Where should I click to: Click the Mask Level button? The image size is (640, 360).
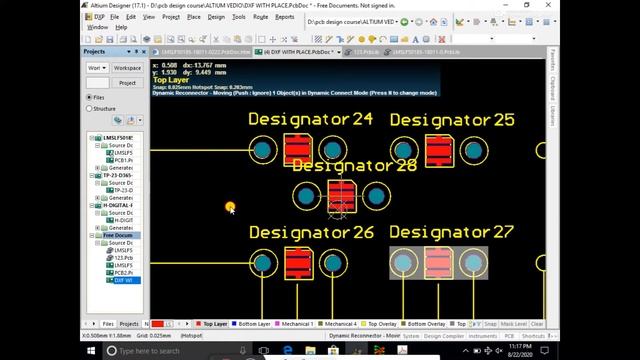click(513, 324)
